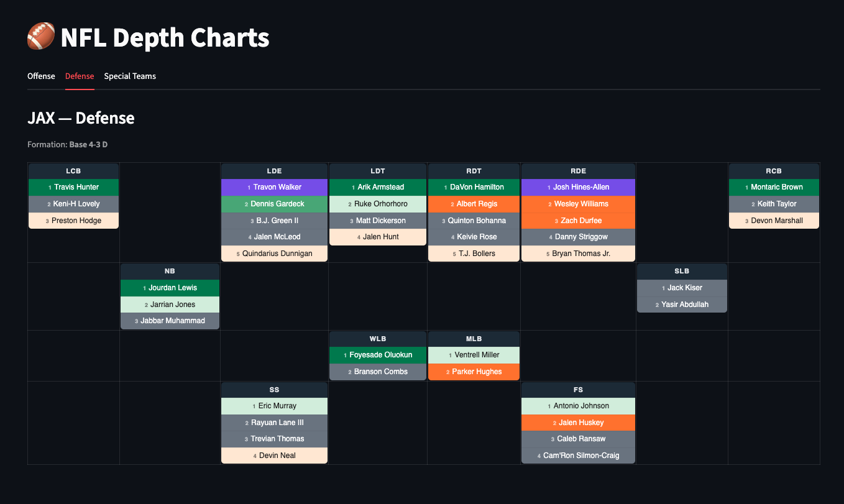Click Branson Combs player row

(x=378, y=372)
